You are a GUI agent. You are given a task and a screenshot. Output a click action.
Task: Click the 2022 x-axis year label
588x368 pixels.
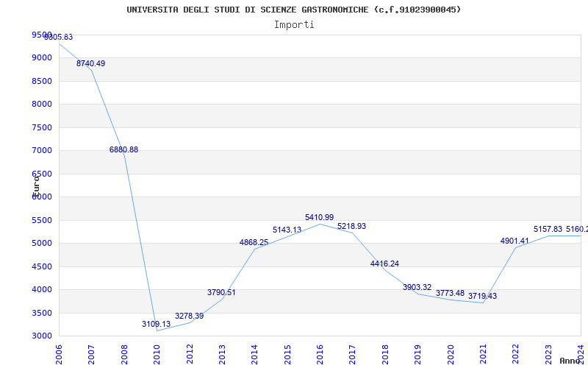click(516, 355)
